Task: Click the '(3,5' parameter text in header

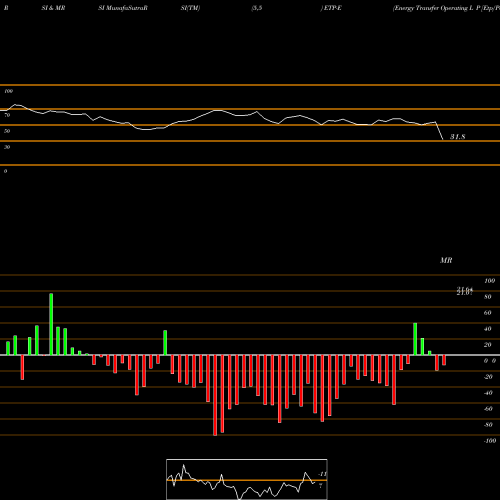Action: (257, 8)
